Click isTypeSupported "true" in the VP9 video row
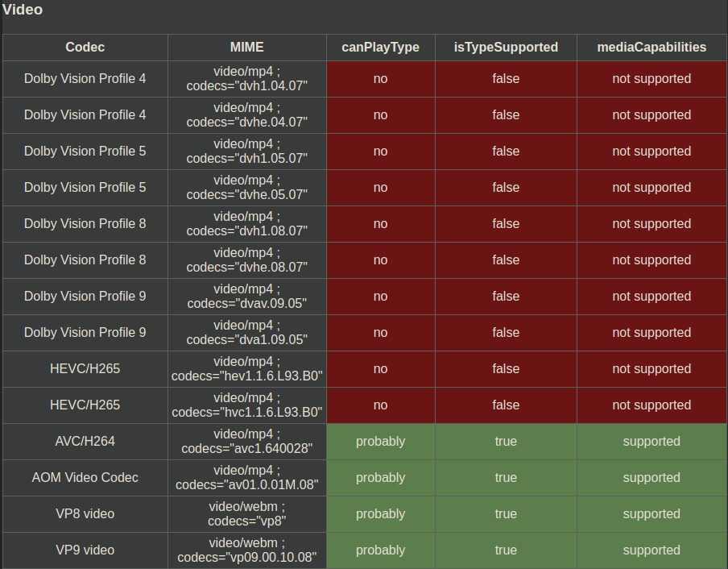728x569 pixels. (x=506, y=550)
